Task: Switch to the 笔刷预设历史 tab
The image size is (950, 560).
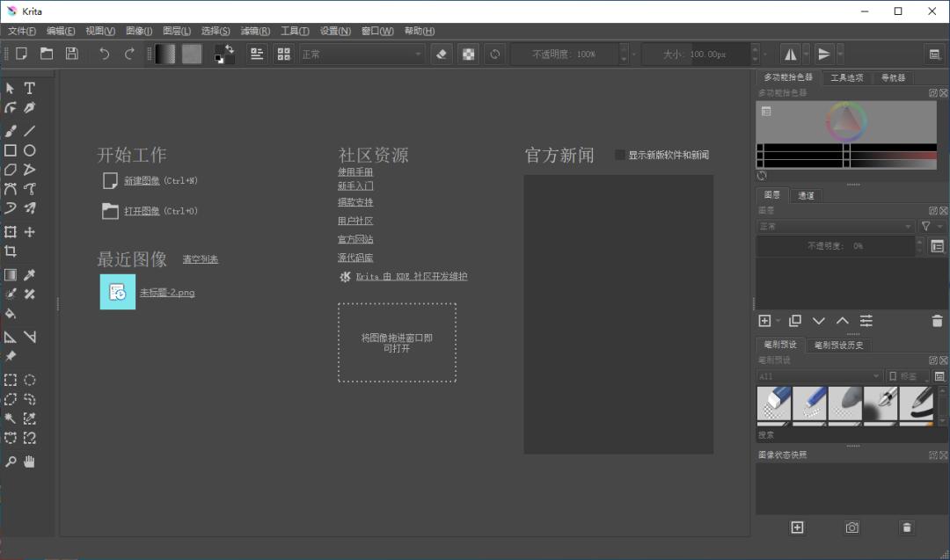Action: pyautogui.click(x=838, y=345)
